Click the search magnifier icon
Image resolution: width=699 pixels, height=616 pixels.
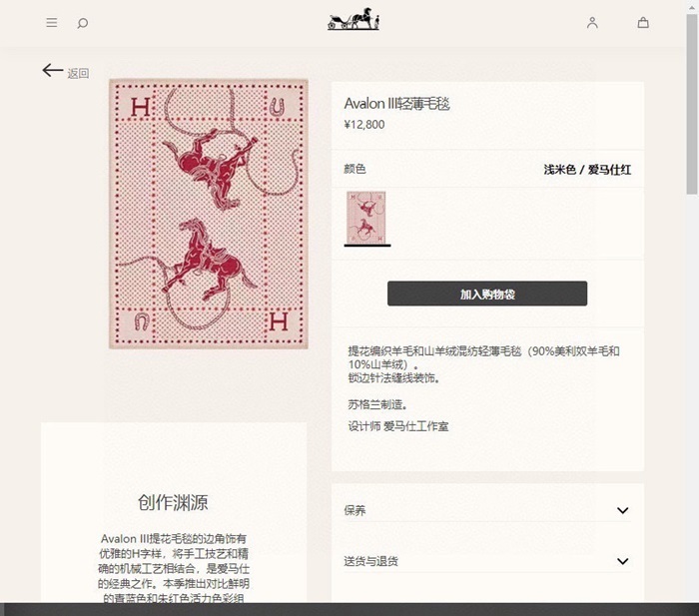[x=83, y=23]
